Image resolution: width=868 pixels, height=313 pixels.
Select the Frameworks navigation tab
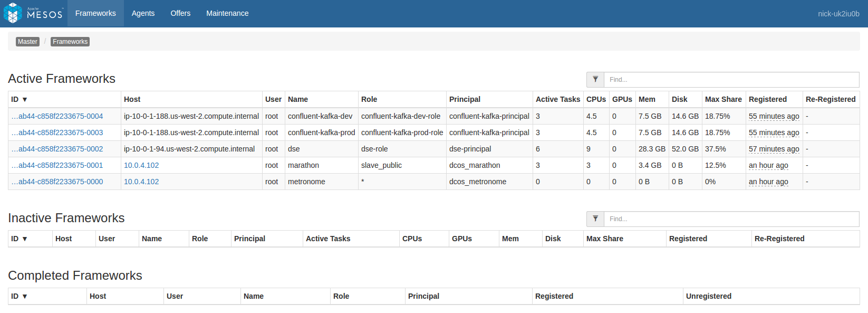coord(95,13)
